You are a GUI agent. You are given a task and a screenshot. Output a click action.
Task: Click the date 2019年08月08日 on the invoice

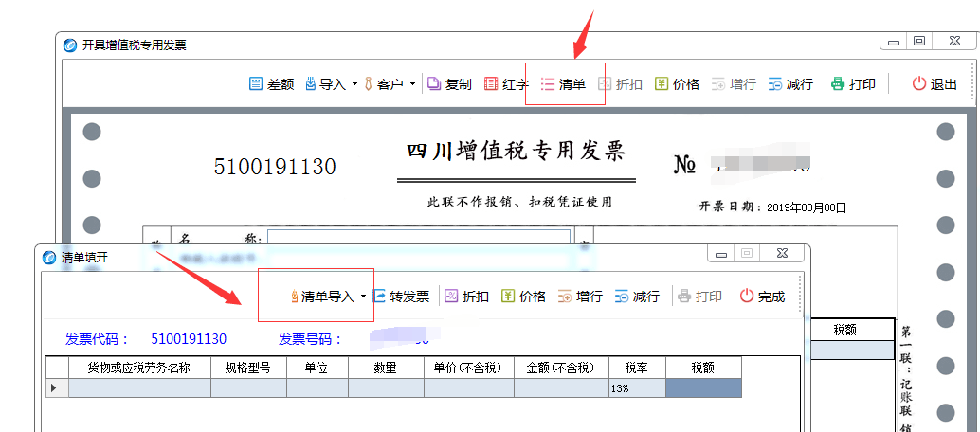[x=807, y=208]
